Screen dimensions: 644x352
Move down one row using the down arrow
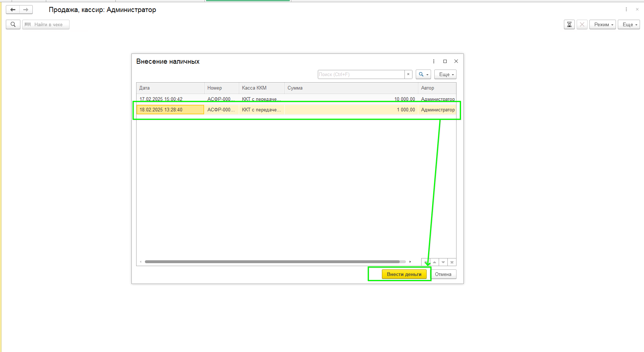coord(443,262)
